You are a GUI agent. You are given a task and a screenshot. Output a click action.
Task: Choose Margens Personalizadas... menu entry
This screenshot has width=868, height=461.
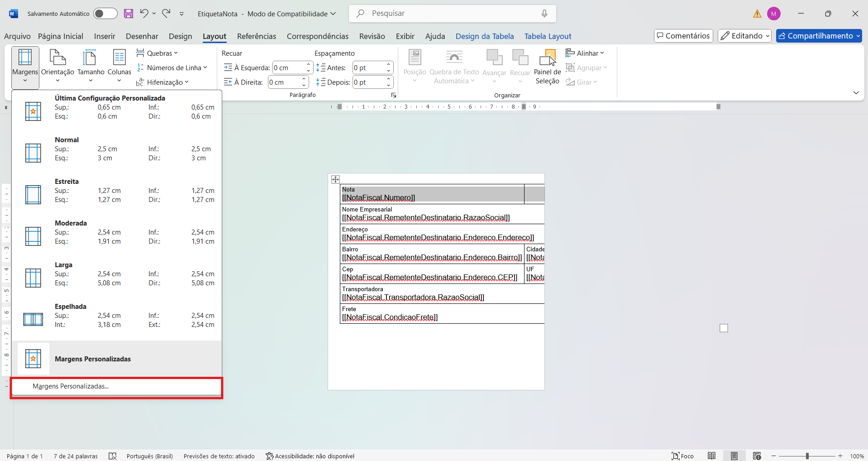[x=71, y=386]
